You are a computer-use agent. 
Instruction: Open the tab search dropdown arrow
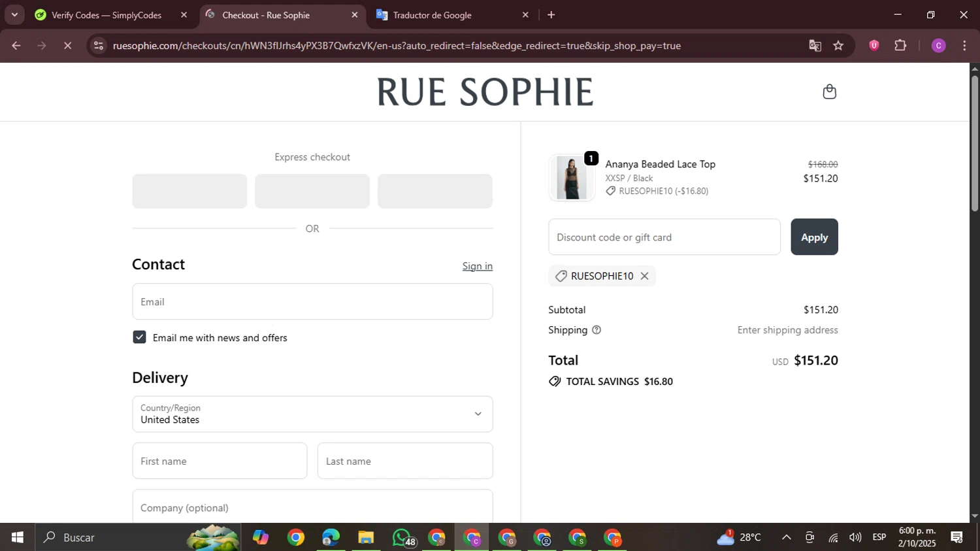14,15
